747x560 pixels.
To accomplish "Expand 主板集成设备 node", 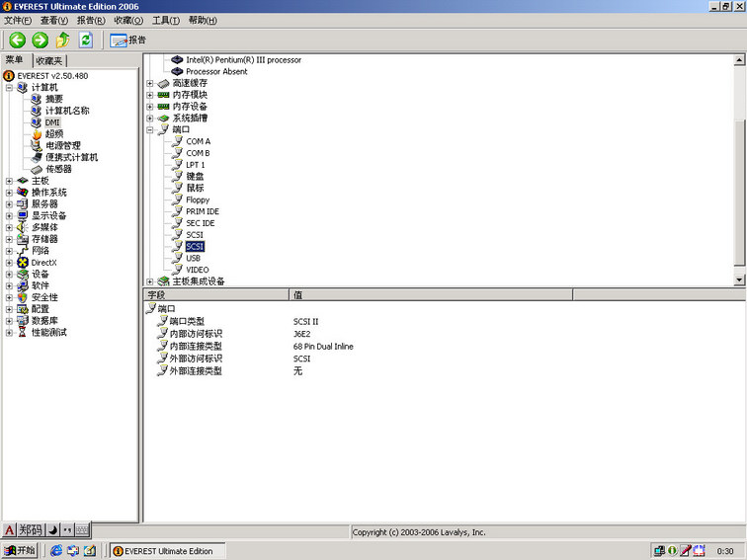I will [150, 281].
